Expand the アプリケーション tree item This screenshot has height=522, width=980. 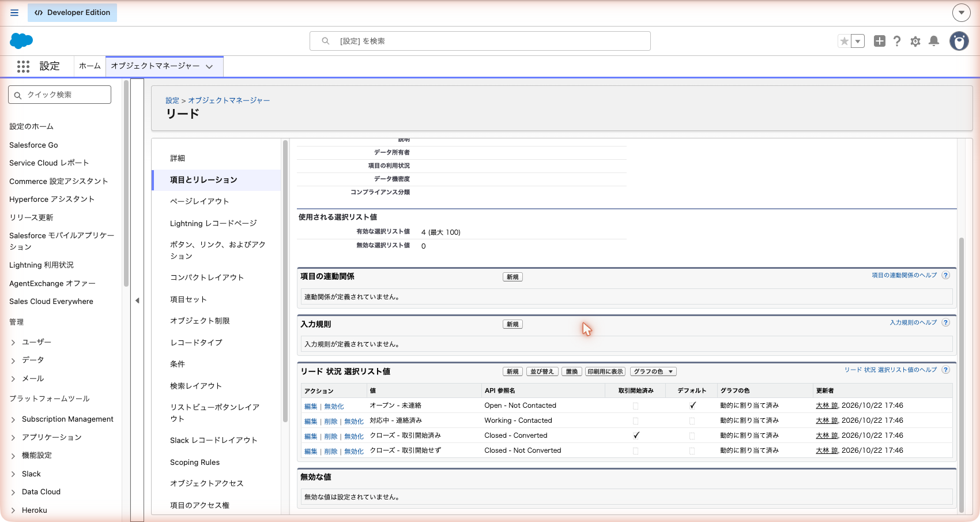pos(13,438)
